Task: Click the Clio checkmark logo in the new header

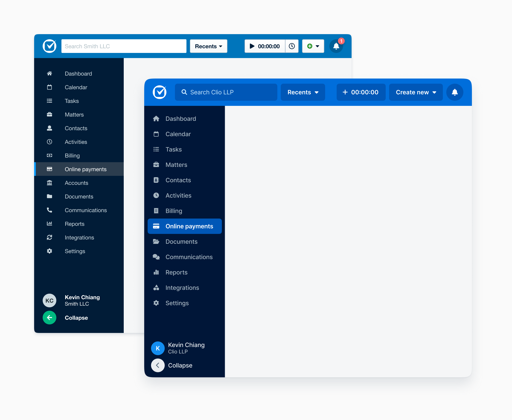Action: coord(160,92)
